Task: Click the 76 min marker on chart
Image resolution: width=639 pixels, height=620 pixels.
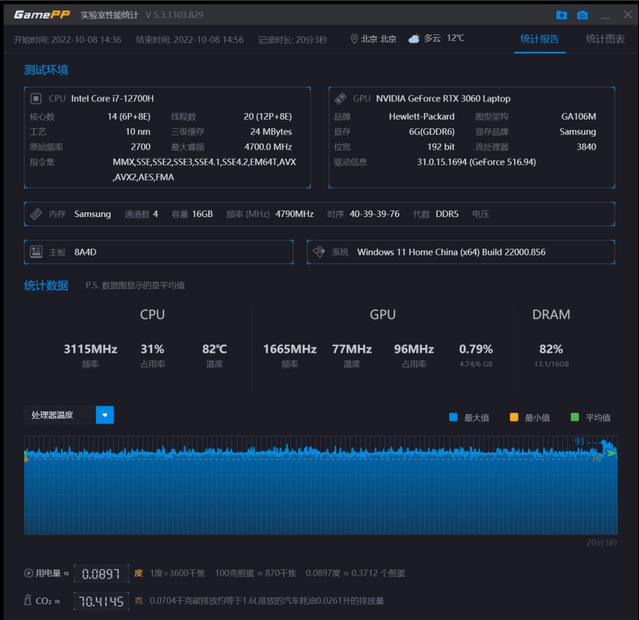Action: [x=596, y=459]
